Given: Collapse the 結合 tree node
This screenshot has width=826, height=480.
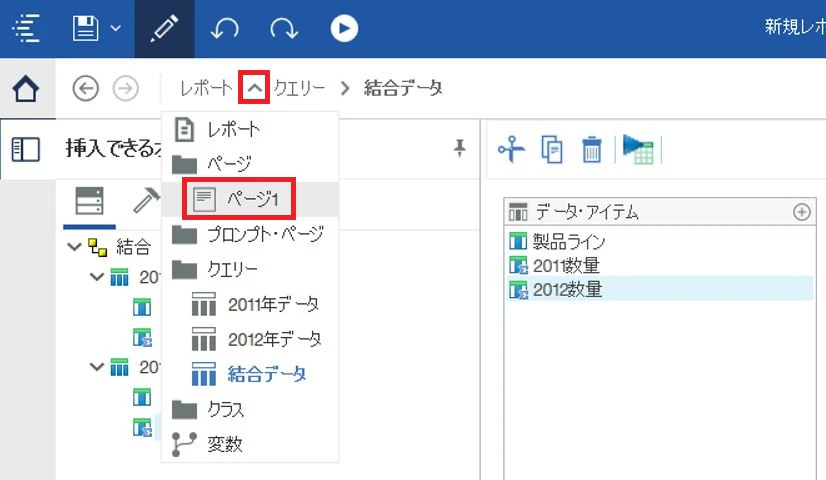Looking at the screenshot, I should [75, 246].
